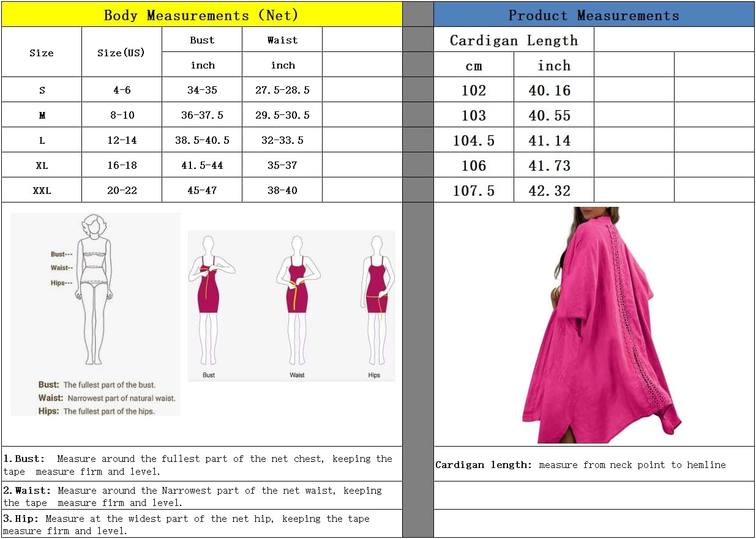Select the 'Cardigan Length' header cell

pos(514,40)
